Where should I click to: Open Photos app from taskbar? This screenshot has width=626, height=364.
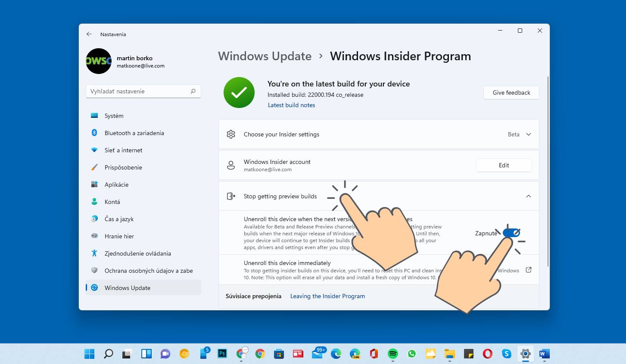tap(431, 354)
